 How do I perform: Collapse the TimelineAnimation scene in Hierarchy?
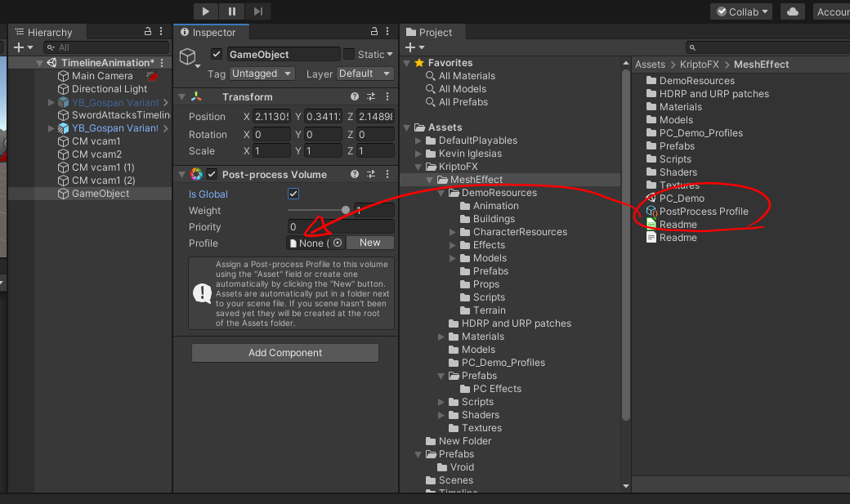[39, 63]
